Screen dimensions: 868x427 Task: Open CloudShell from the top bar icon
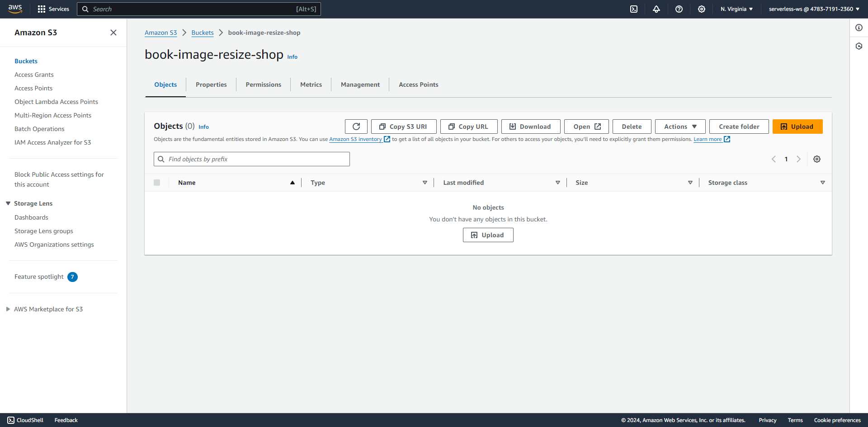click(634, 9)
